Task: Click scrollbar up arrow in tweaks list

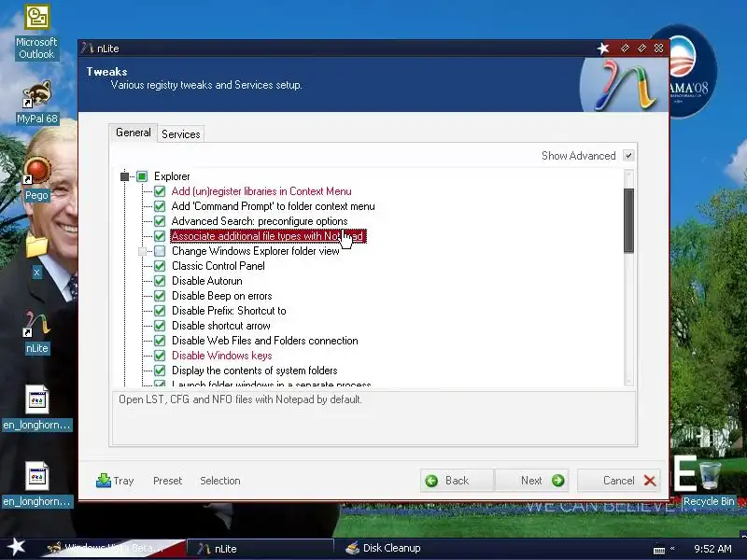Action: (x=628, y=175)
